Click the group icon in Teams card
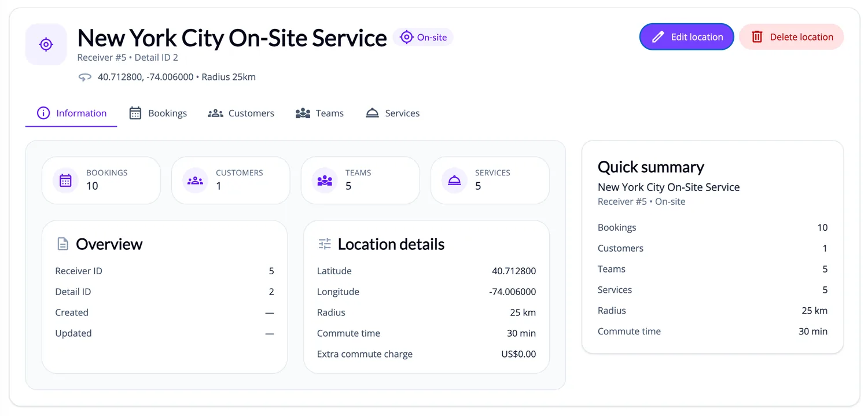Image resolution: width=868 pixels, height=416 pixels. point(325,181)
